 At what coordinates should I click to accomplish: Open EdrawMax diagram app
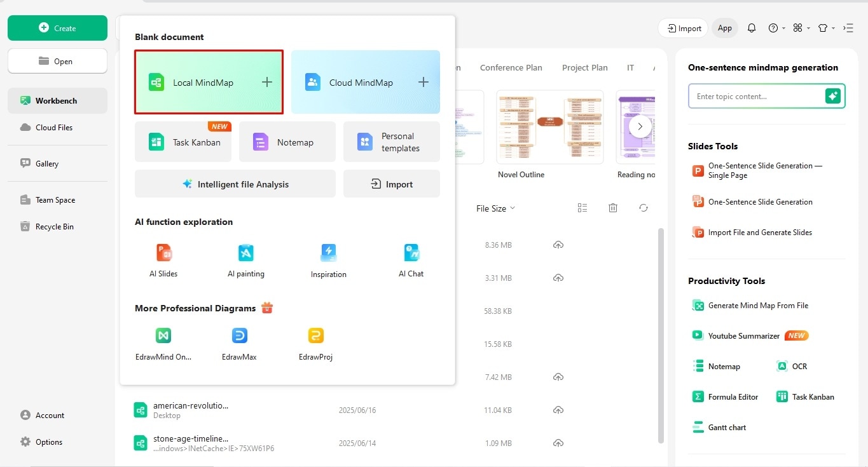click(239, 344)
